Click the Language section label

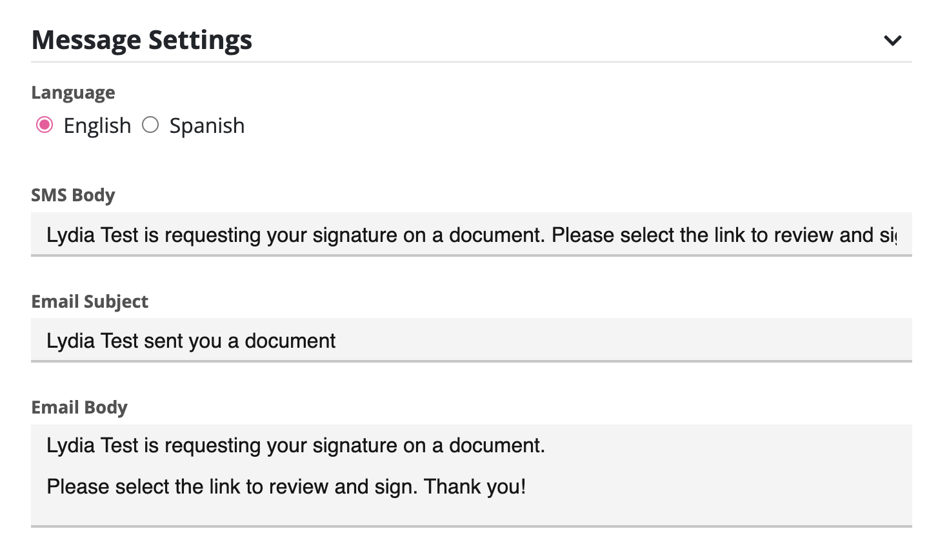73,92
